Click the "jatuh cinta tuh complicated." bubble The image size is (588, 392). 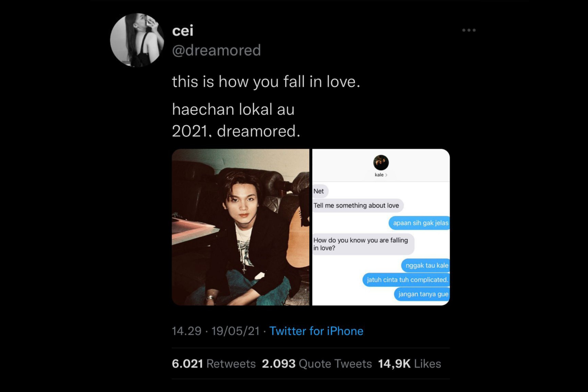(x=407, y=280)
